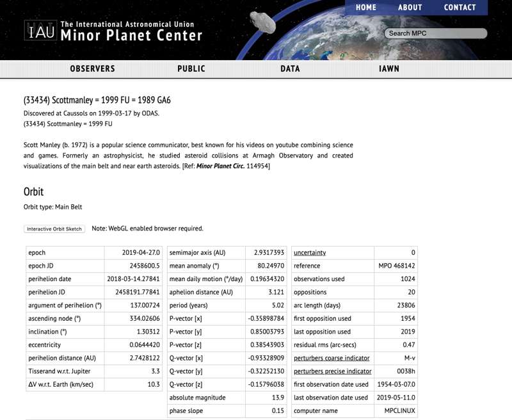Open the uncertainty definition link
The image size is (512, 420).
coord(310,253)
